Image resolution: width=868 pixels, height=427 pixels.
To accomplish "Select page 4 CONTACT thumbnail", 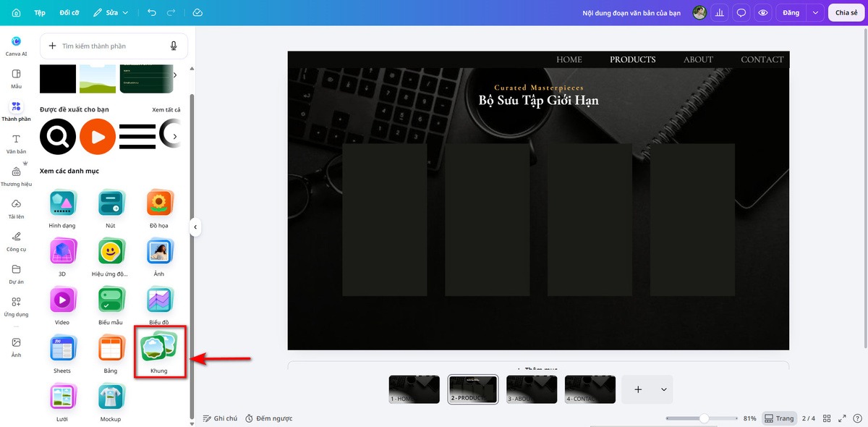I will tap(590, 389).
